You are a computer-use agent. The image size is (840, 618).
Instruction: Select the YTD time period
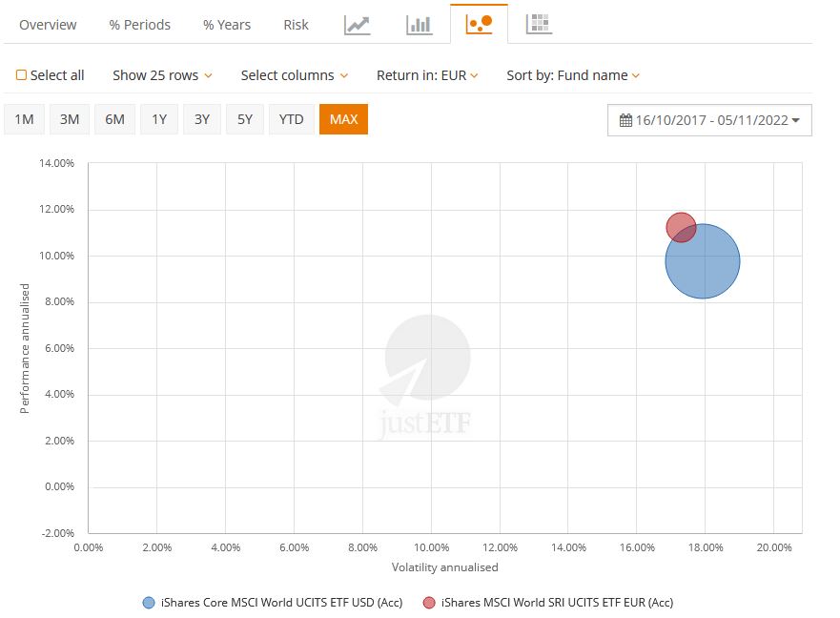point(292,119)
